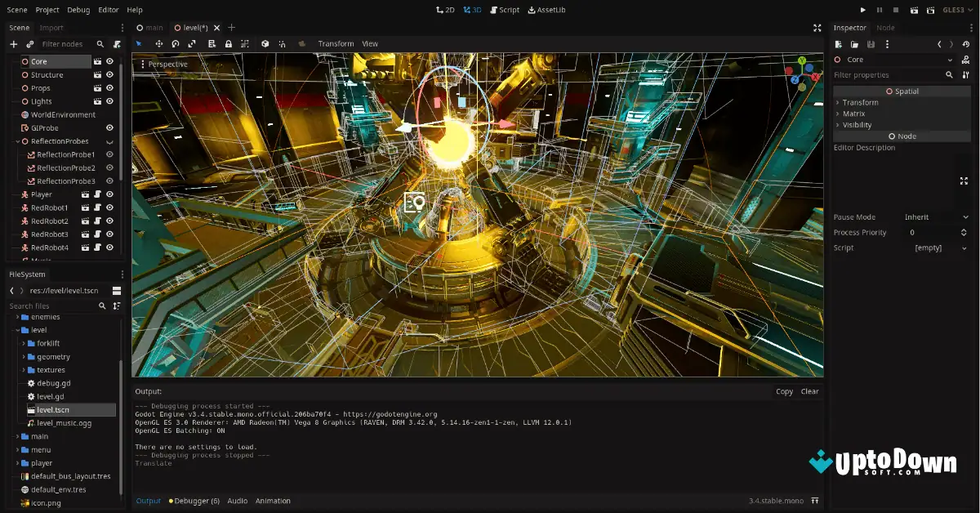Click the viewport fullscreen expand icon
This screenshot has width=980, height=513.
tap(817, 27)
